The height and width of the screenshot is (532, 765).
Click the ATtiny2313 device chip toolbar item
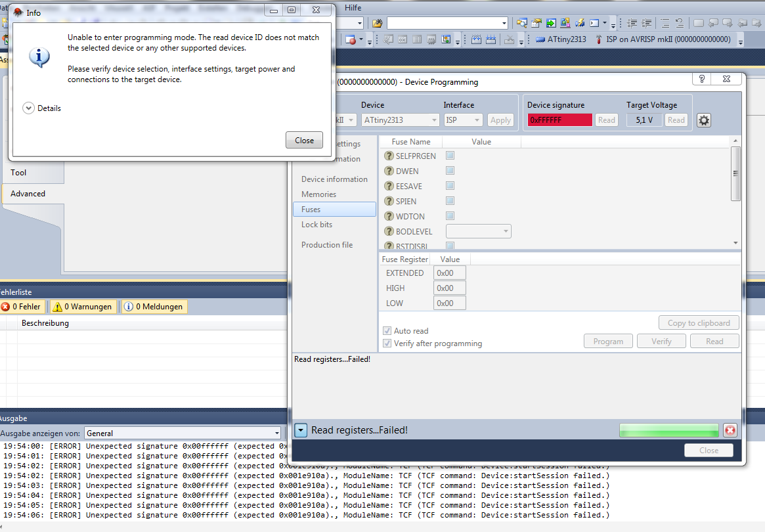(561, 39)
